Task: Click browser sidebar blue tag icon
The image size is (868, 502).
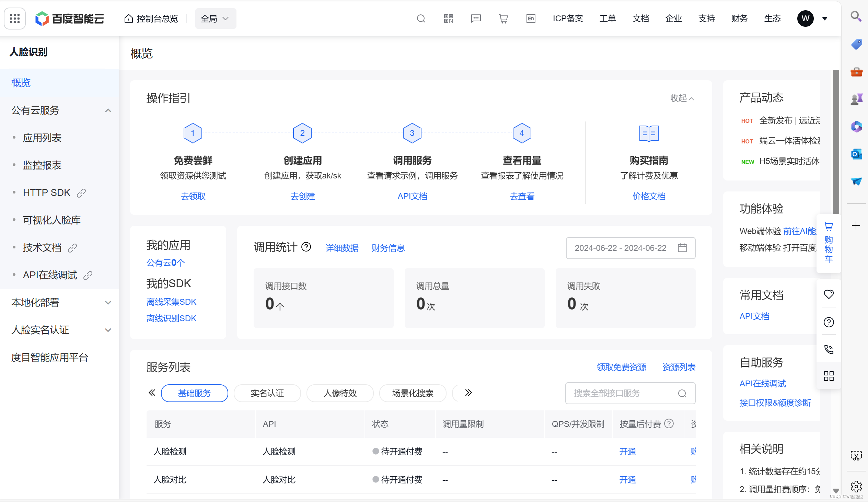Action: (856, 44)
